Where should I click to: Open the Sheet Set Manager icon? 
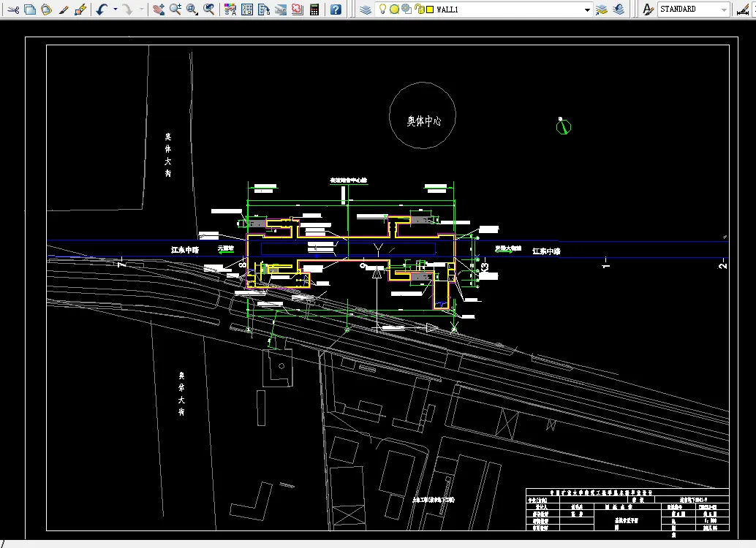281,9
